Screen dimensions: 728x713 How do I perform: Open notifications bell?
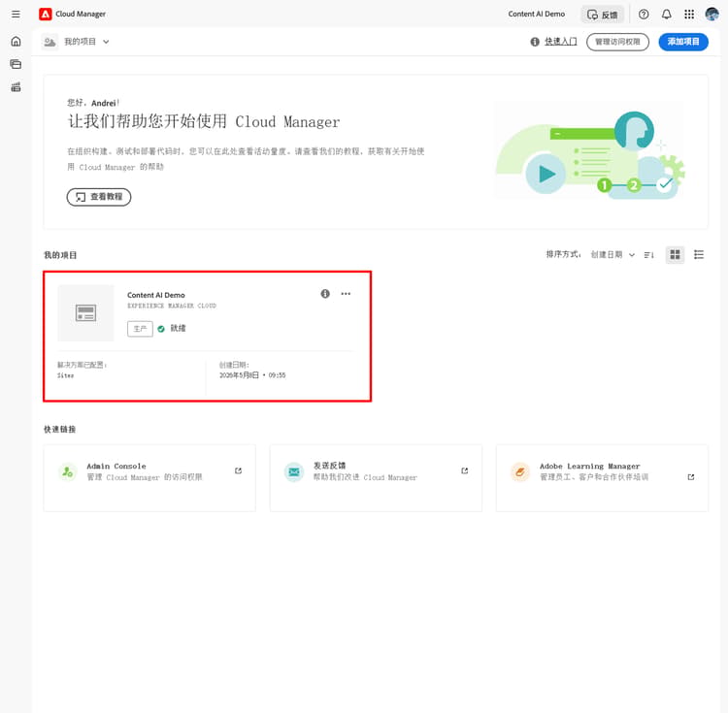tap(666, 15)
